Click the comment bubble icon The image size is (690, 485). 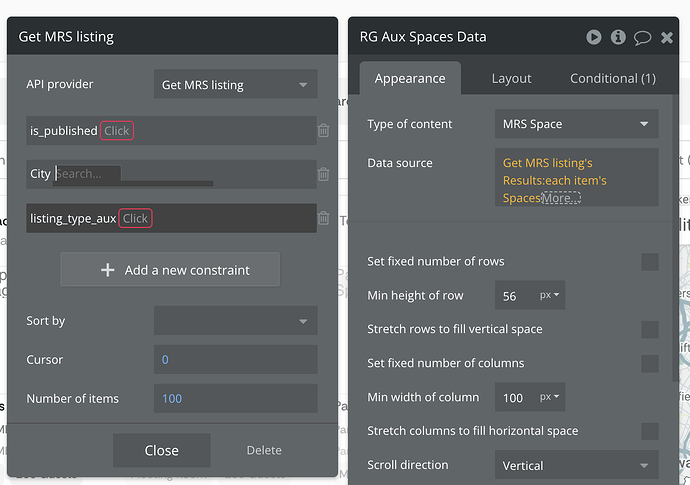coord(642,37)
